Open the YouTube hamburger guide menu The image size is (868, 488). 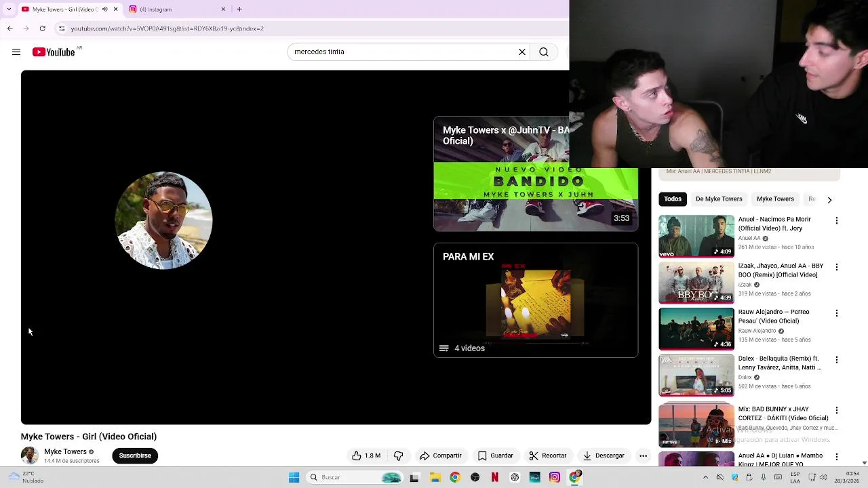click(16, 52)
